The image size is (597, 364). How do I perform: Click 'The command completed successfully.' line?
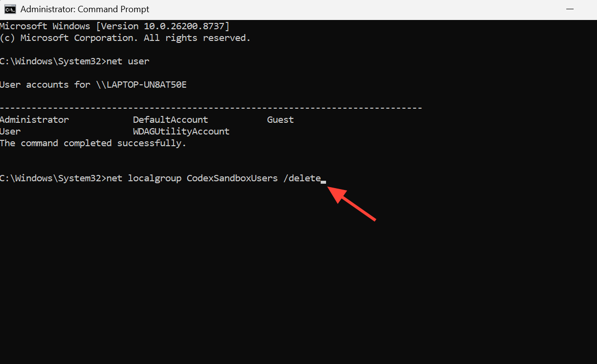(93, 143)
